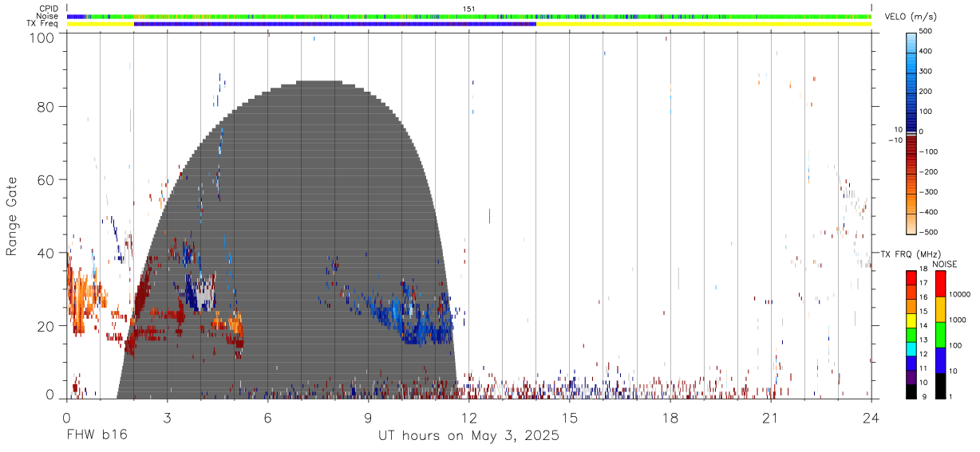Click the '-10' label left of velocity bar
980x452 pixels.
[x=895, y=140]
